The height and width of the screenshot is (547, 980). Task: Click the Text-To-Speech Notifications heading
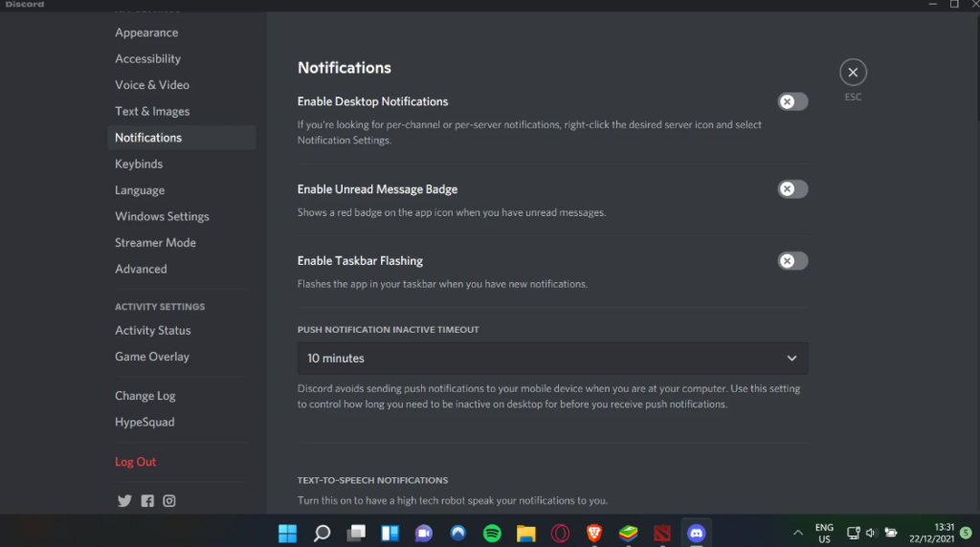coord(372,480)
